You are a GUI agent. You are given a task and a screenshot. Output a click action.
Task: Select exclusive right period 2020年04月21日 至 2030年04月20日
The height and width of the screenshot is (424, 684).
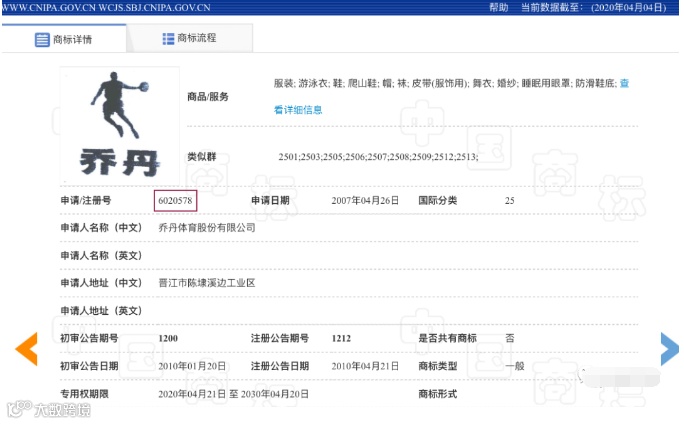tap(233, 394)
